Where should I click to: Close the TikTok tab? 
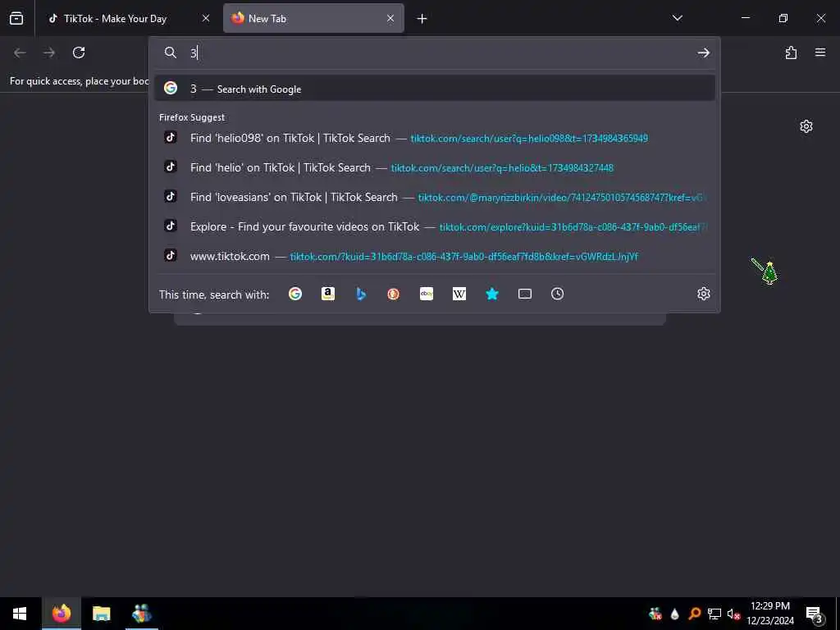(x=206, y=19)
